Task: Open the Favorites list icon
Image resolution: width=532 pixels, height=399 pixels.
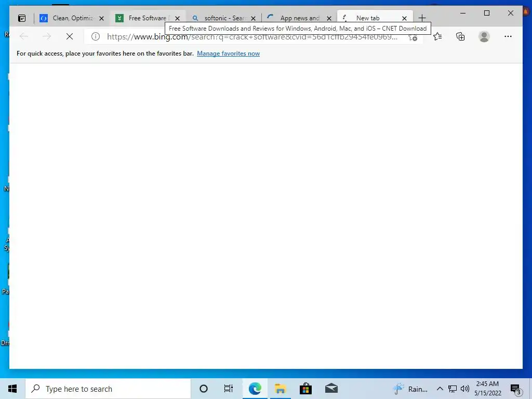Action: 437,36
